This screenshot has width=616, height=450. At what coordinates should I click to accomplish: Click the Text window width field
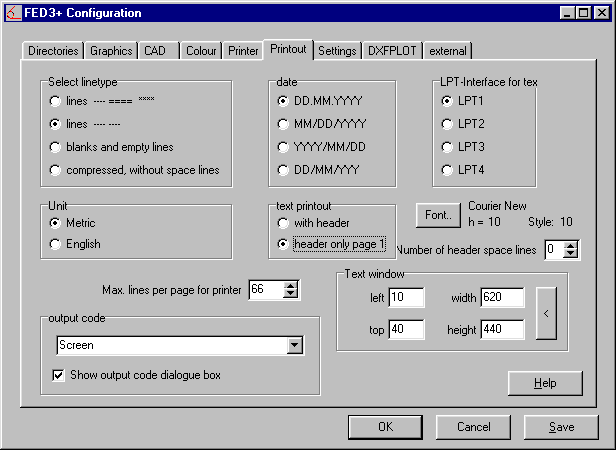[x=502, y=297]
